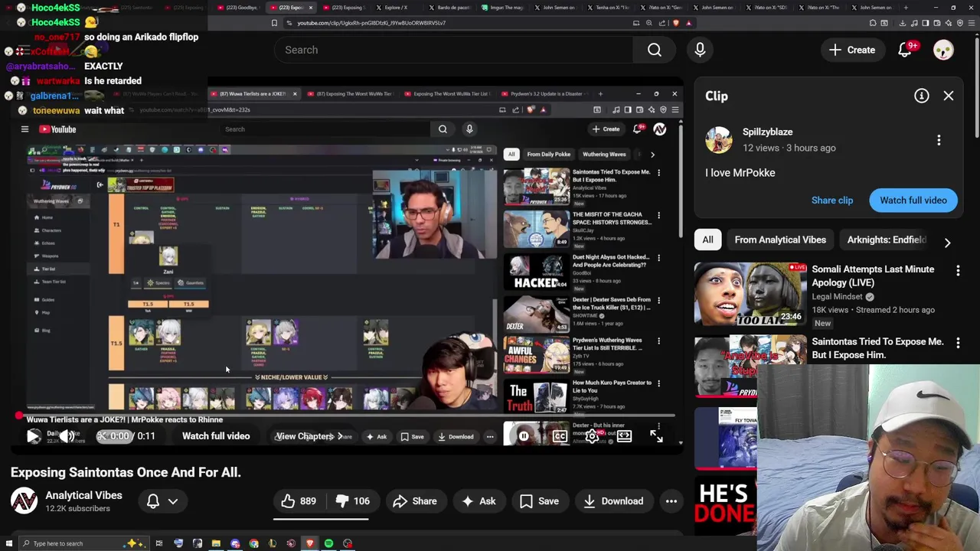Open the more actions ellipsis below the video
This screenshot has height=551, width=980.
671,501
